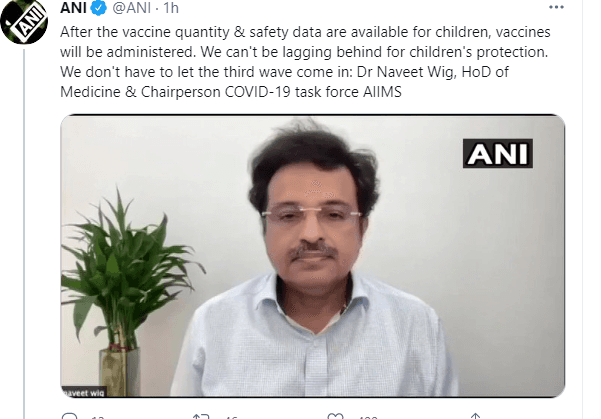The image size is (601, 419).
Task: Like the tweet with the heart icon
Action: (335, 416)
